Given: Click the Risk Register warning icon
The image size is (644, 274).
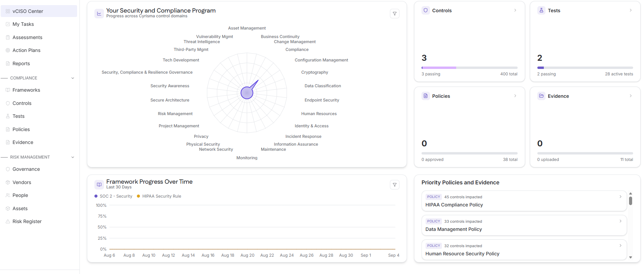Looking at the screenshot, I should (x=8, y=221).
